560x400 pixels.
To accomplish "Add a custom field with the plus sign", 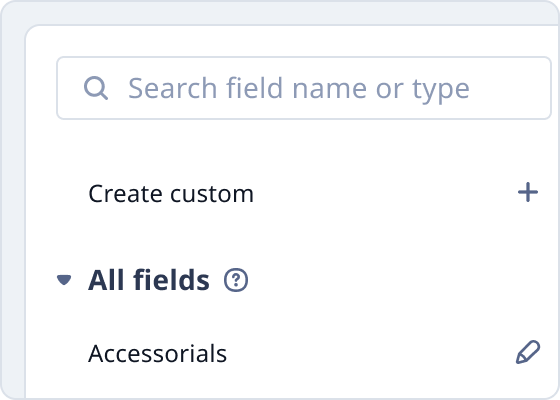I will [x=528, y=192].
